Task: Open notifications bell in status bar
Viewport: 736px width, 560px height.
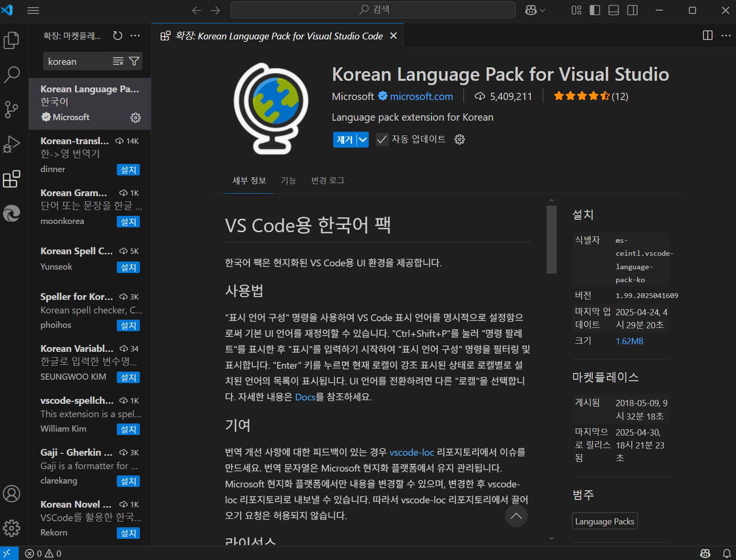Action: [x=727, y=554]
